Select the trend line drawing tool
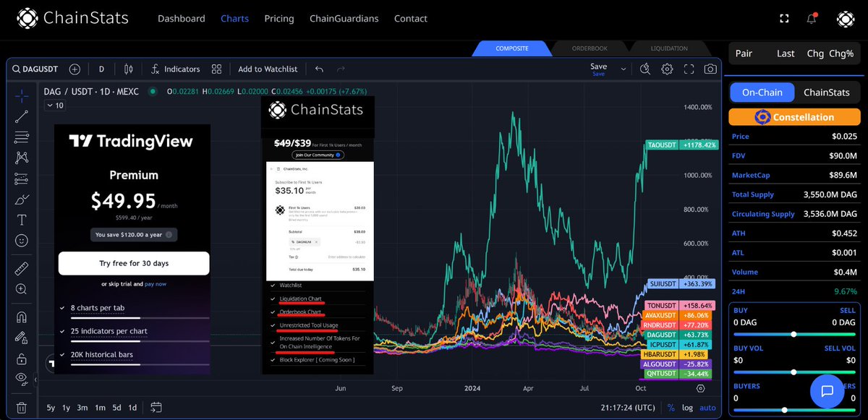 coord(22,116)
